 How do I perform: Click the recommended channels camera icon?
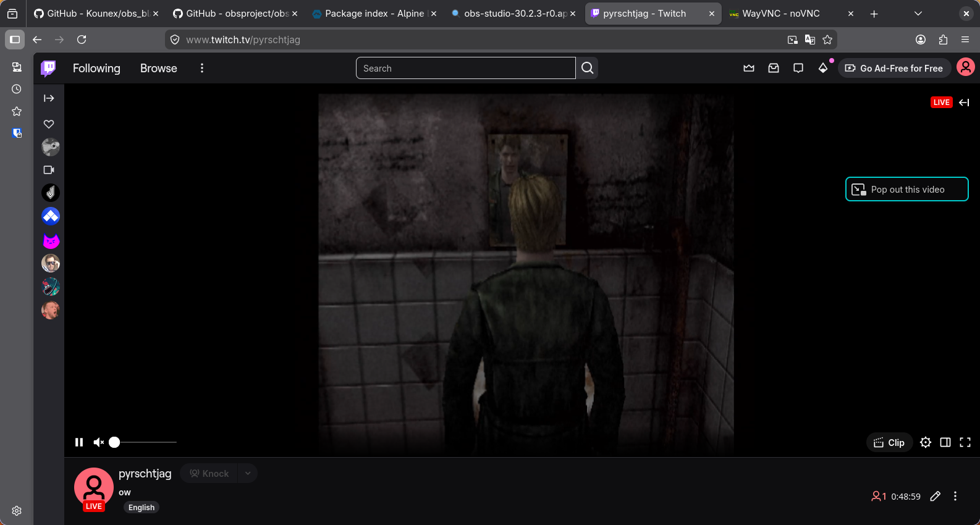coord(49,170)
